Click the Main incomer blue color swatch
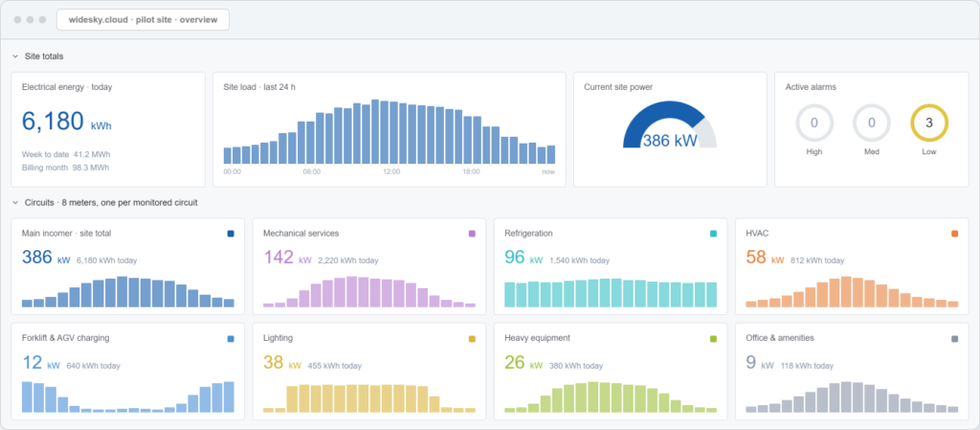Image resolution: width=980 pixels, height=430 pixels. tap(232, 234)
